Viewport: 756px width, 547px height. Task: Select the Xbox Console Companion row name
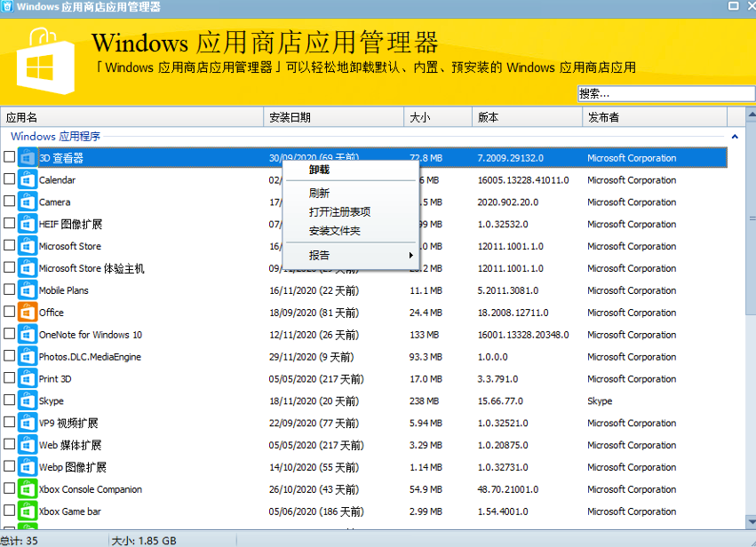coord(91,489)
